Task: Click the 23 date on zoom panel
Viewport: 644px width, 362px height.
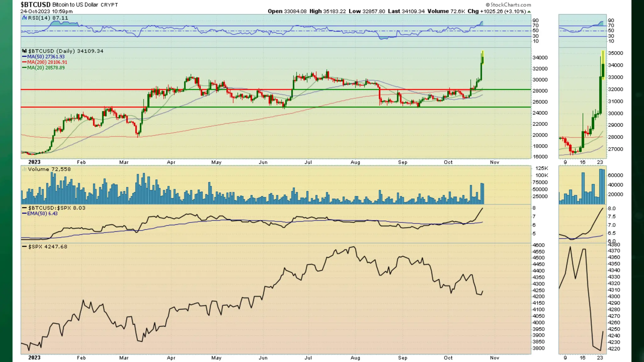Action: coord(600,162)
